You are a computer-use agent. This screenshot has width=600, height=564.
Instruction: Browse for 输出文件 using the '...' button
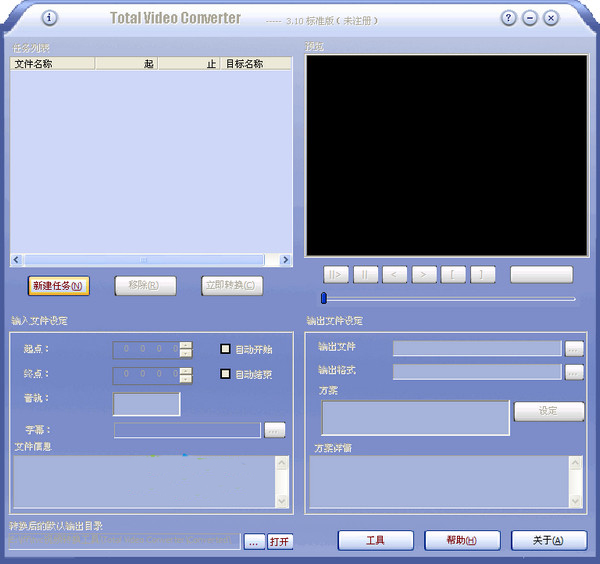(x=574, y=348)
